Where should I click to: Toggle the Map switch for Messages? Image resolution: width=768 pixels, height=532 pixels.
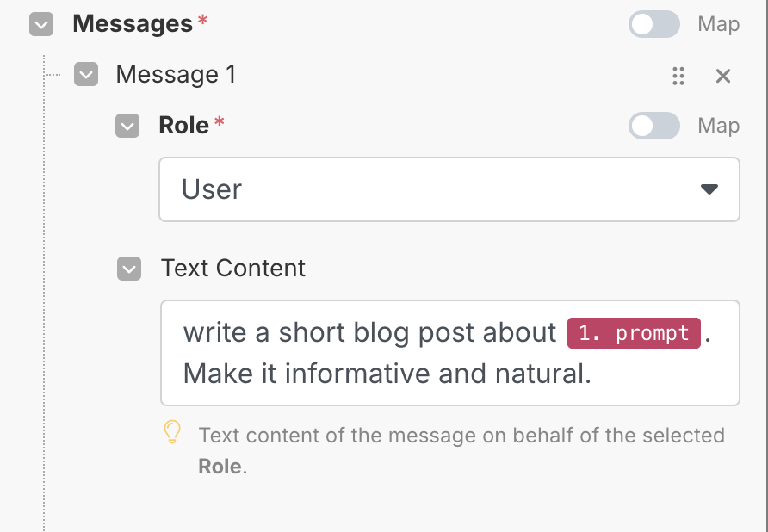pyautogui.click(x=653, y=24)
